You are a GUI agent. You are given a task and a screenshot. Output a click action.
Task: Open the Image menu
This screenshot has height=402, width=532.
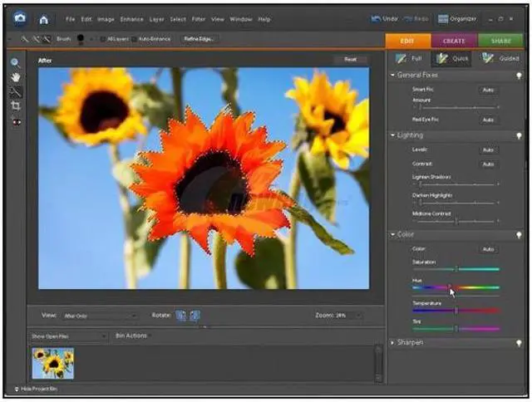coord(106,19)
